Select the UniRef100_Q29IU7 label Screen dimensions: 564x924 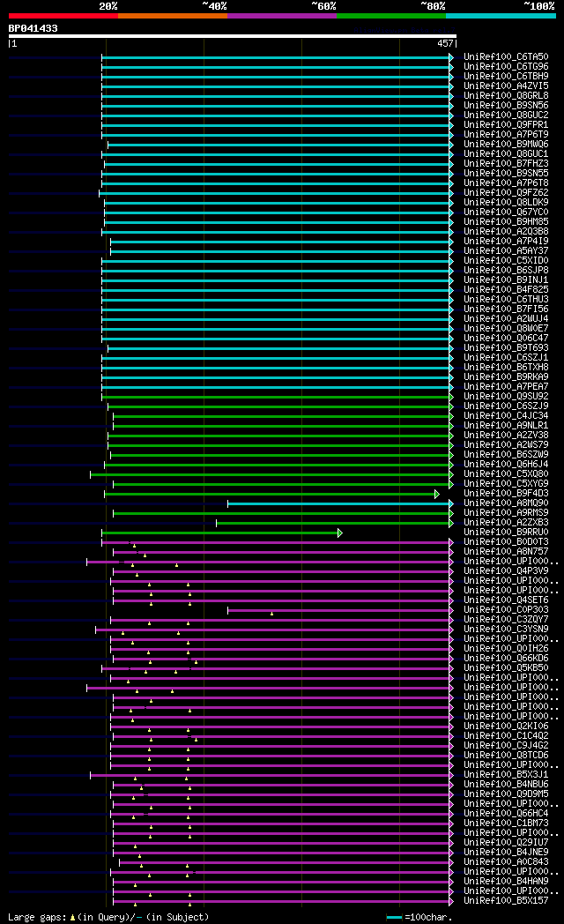coord(506,842)
